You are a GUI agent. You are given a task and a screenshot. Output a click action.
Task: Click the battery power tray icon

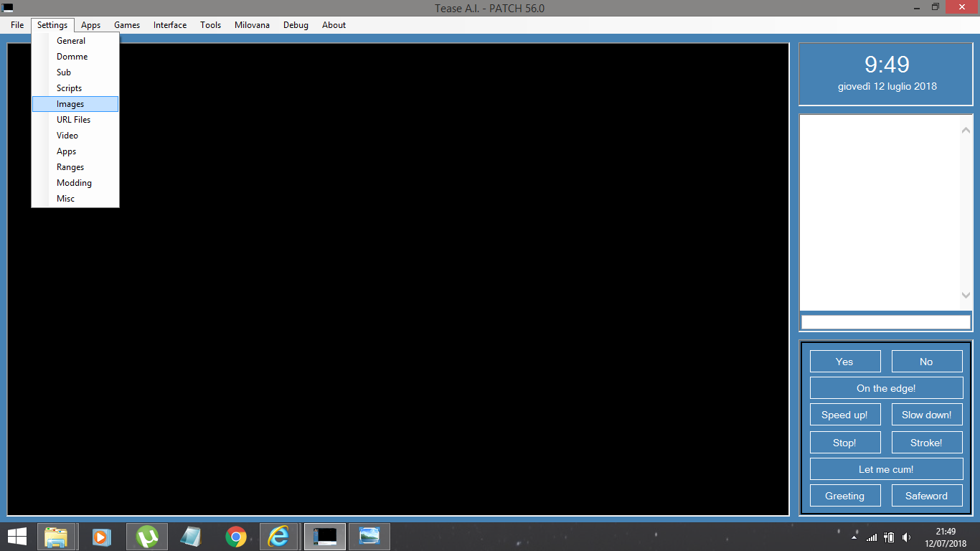[889, 537]
